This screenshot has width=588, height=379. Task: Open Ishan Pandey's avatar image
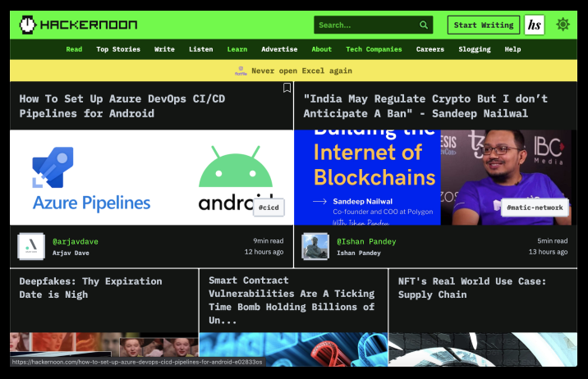click(315, 246)
